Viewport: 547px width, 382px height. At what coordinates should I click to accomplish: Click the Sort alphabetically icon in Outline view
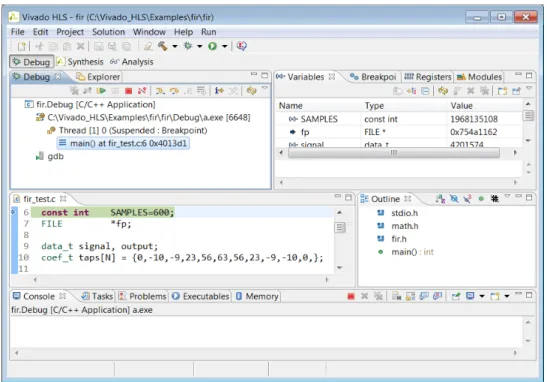pos(440,199)
